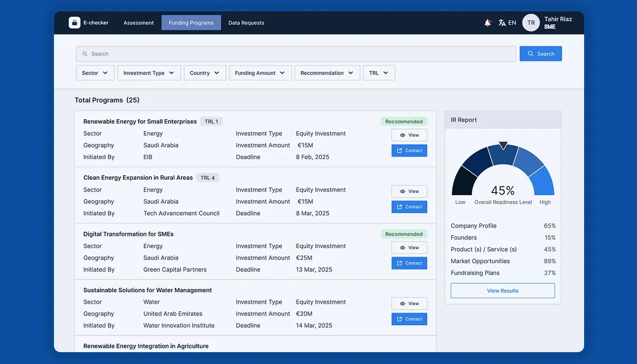This screenshot has width=637, height=364.
Task: Open Clean Energy Expansion in Rural Areas title
Action: click(138, 178)
